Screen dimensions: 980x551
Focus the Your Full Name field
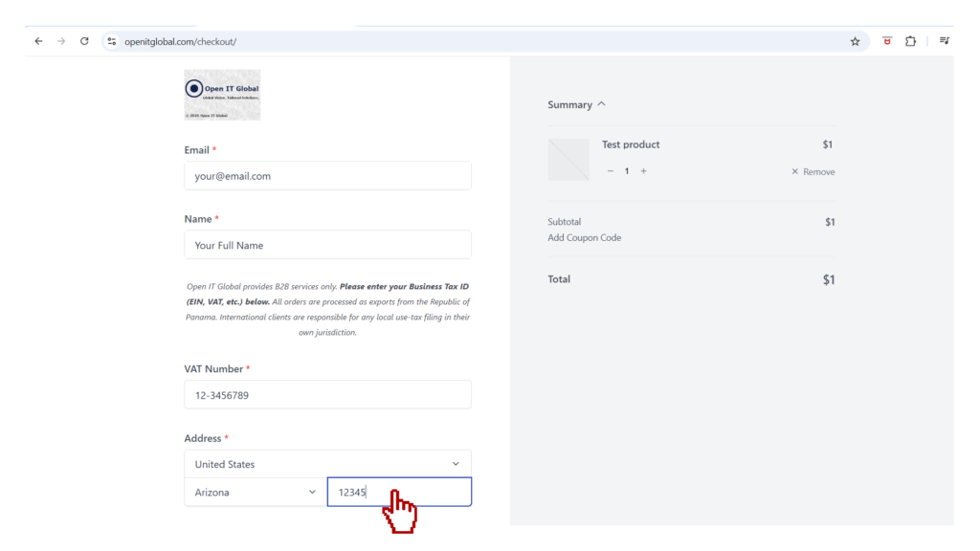coord(327,245)
